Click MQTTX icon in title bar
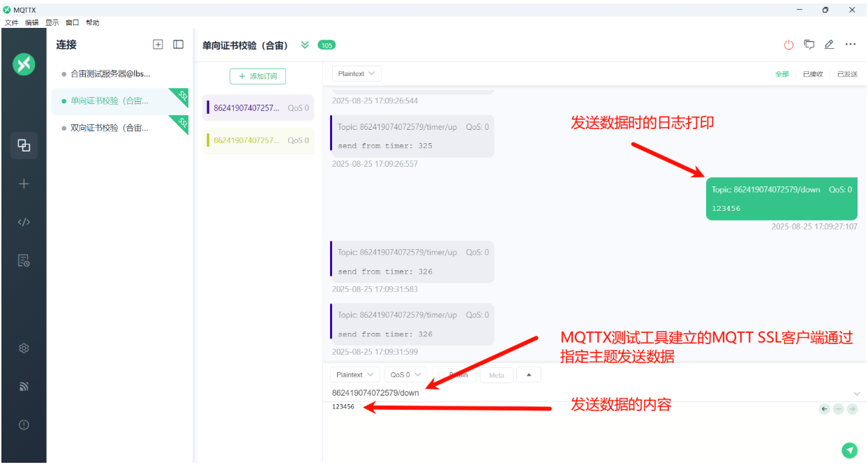868x467 pixels. [7, 10]
